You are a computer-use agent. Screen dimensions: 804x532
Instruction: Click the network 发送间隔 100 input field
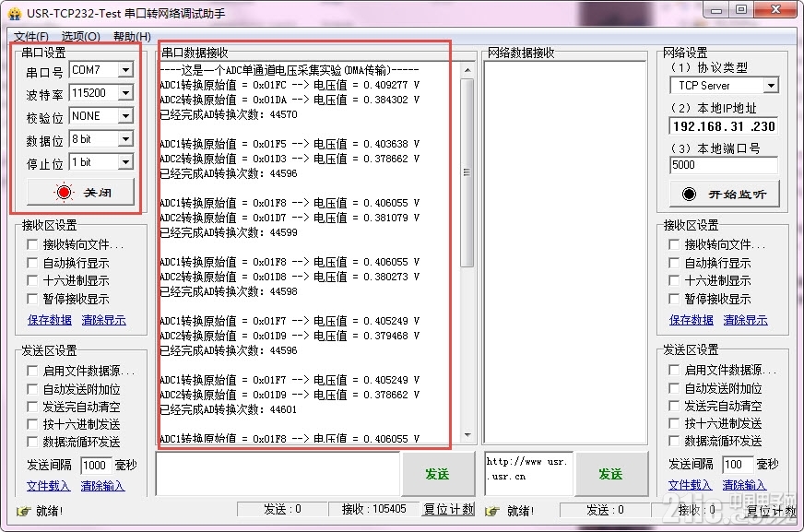738,465
